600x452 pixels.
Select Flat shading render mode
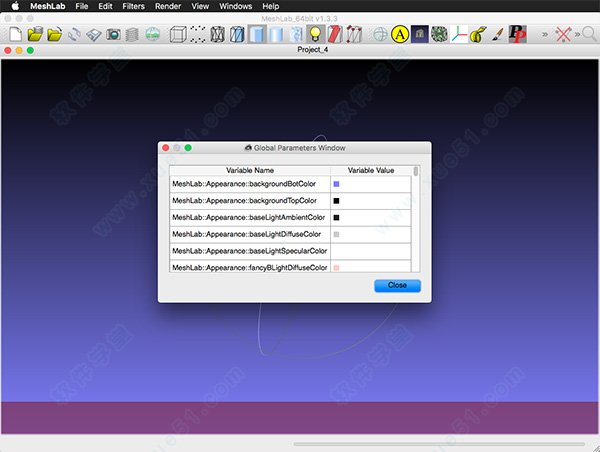click(x=276, y=34)
